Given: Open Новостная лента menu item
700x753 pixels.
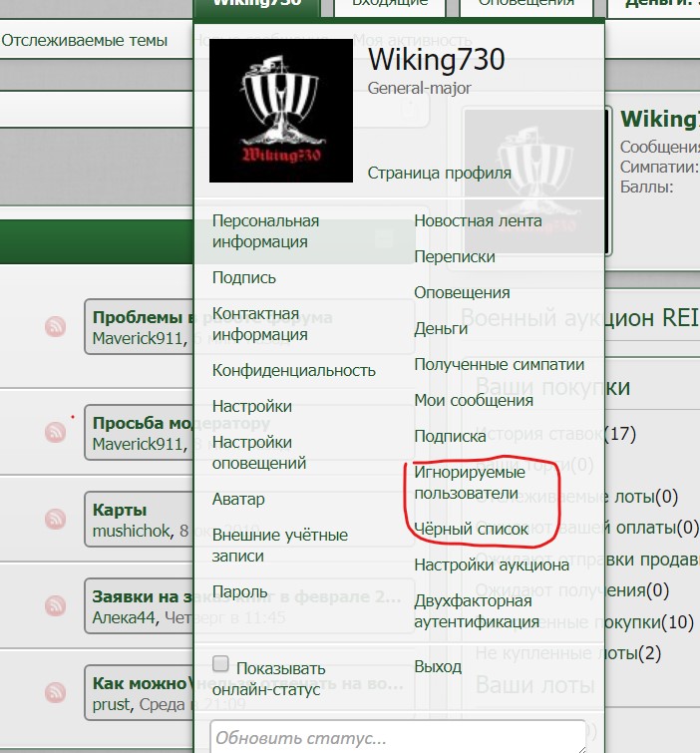Looking at the screenshot, I should coord(478,220).
